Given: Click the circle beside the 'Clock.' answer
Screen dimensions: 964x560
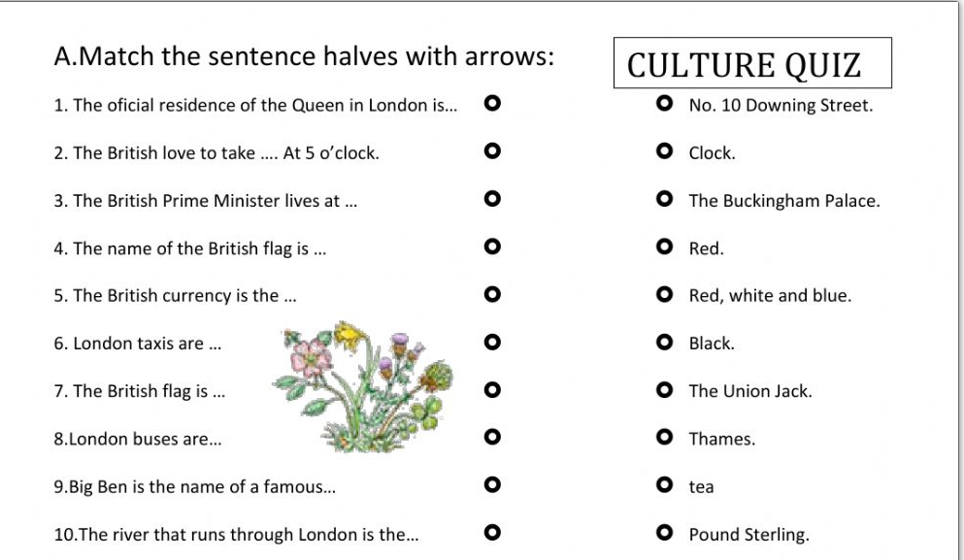Looking at the screenshot, I should [664, 150].
